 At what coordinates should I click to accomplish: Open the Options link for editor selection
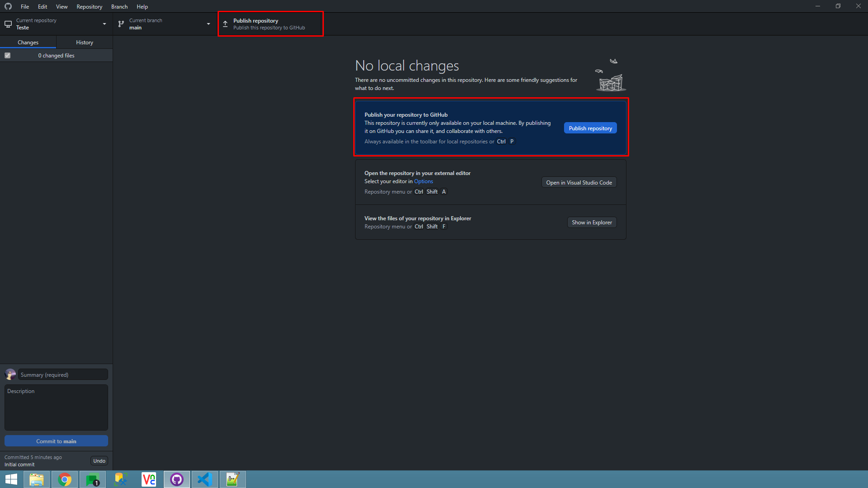pos(423,181)
